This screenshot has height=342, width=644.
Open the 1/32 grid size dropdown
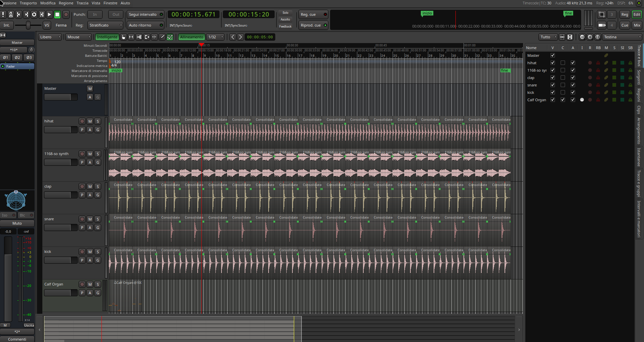(215, 37)
